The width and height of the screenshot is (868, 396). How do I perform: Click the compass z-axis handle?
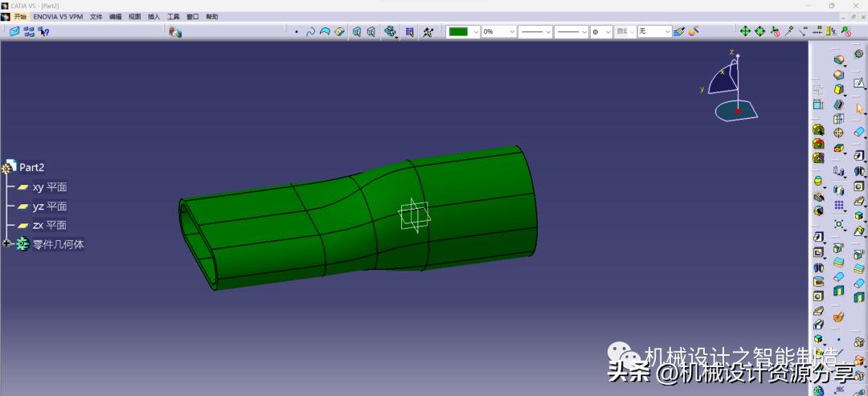point(737,57)
